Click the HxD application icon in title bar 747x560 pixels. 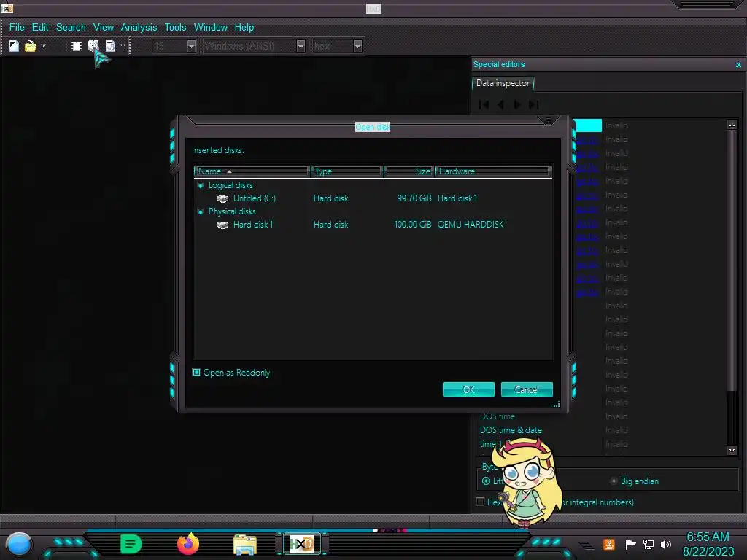point(7,8)
